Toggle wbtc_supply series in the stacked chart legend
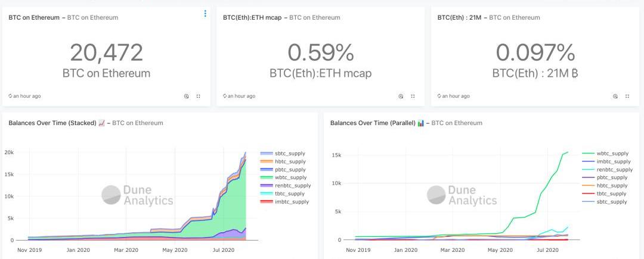This screenshot has height=259, width=644. tap(283, 177)
